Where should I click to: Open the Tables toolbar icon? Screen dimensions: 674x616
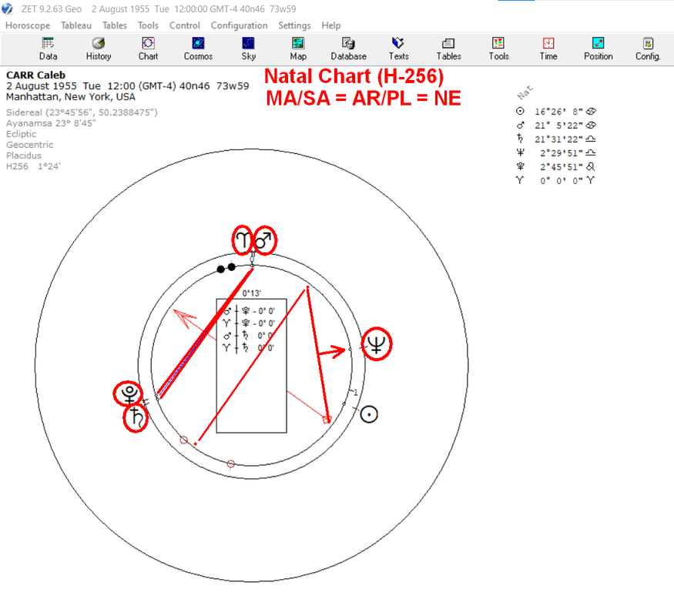[449, 49]
